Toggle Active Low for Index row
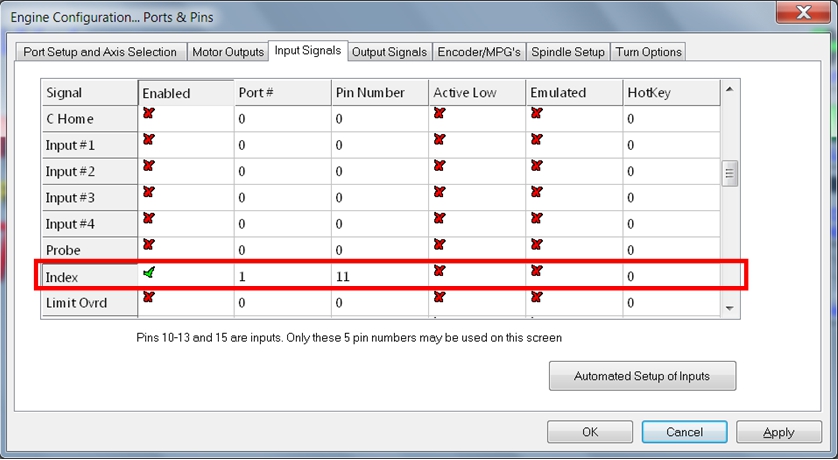838x460 pixels. point(439,271)
